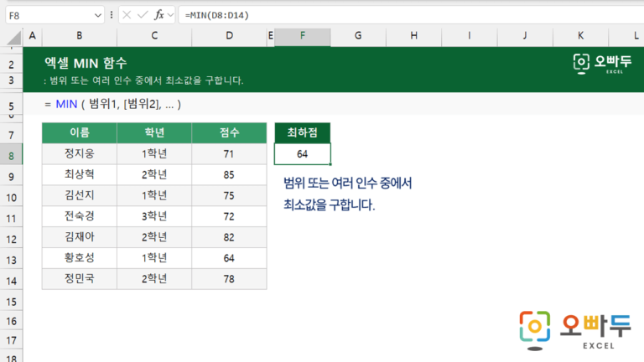
Task: Click the name cell 전숙경
Action: (80, 216)
